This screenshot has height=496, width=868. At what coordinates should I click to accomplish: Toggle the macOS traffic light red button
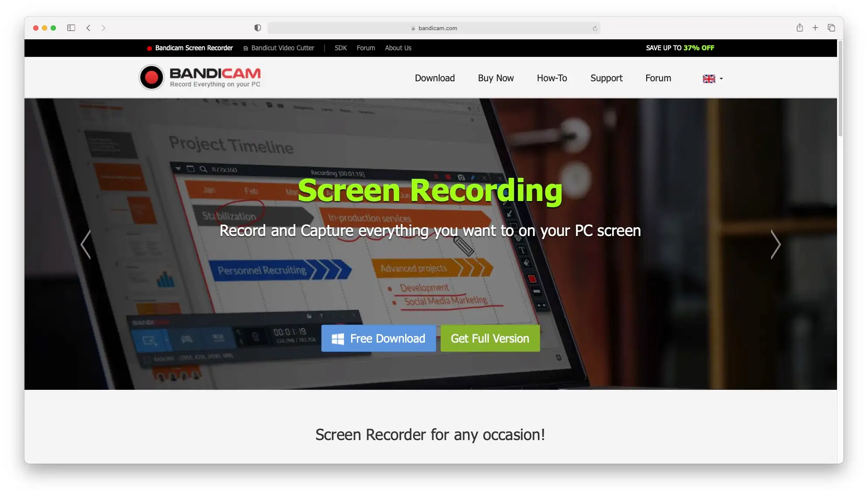pyautogui.click(x=35, y=28)
